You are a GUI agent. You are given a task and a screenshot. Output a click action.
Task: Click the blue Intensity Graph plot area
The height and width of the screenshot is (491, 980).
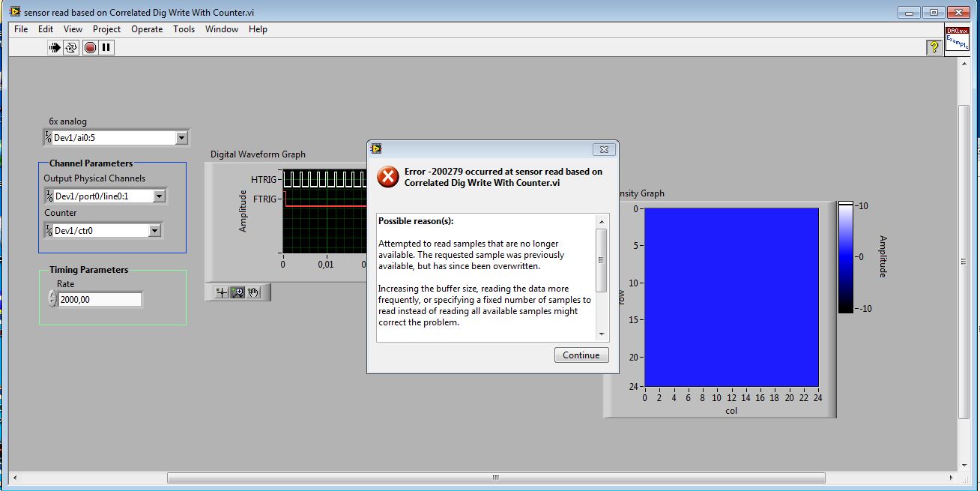pyautogui.click(x=731, y=297)
